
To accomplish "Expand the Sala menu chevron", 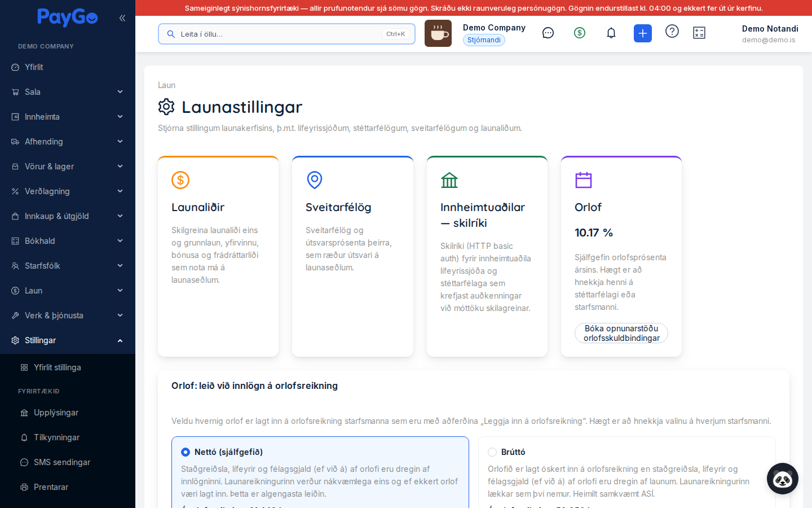I will tap(120, 92).
